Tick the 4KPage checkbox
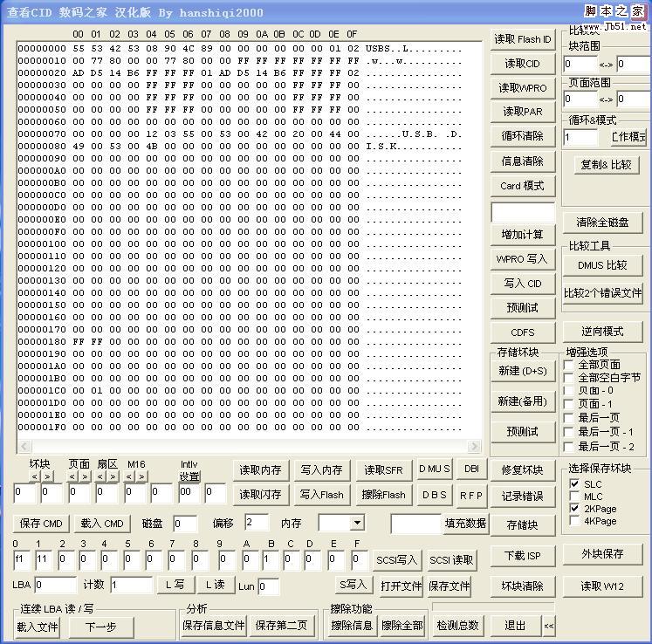Image resolution: width=652 pixels, height=644 pixels. (x=574, y=521)
